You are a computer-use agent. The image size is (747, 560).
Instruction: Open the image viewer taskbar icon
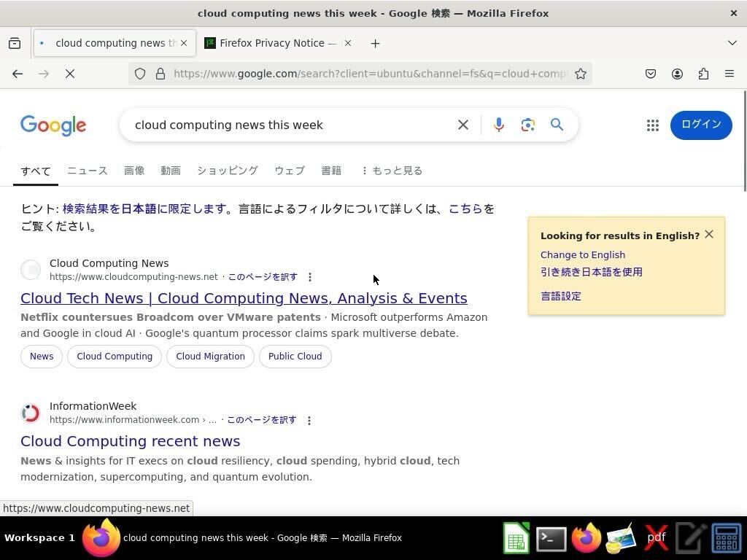tap(622, 539)
